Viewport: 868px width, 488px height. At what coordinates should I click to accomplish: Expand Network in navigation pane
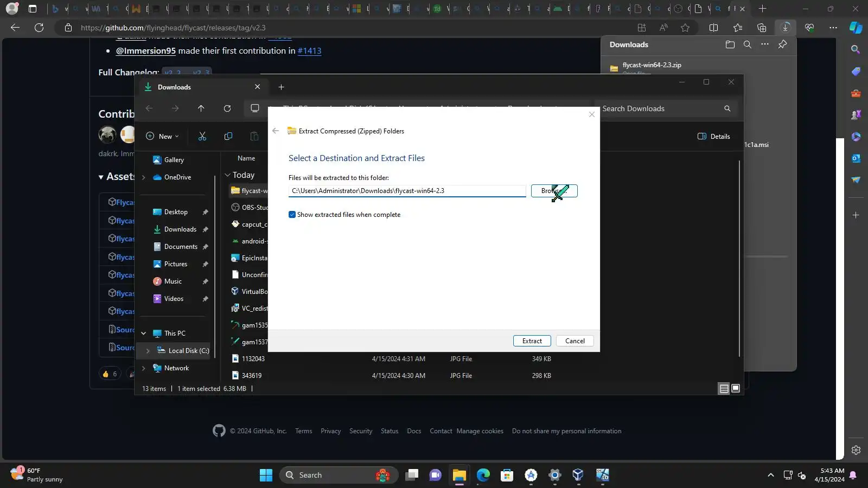144,368
